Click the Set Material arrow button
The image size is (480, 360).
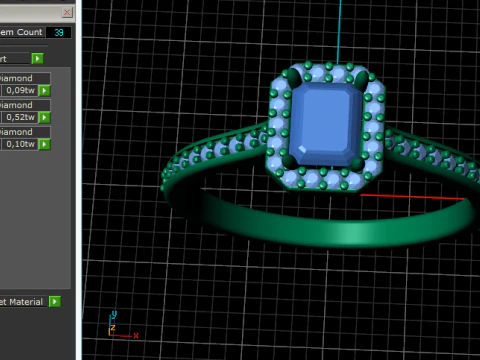(55, 302)
